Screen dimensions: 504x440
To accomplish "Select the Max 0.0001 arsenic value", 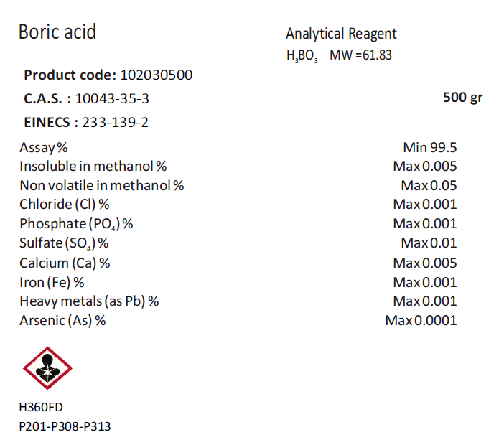I will (x=421, y=320).
